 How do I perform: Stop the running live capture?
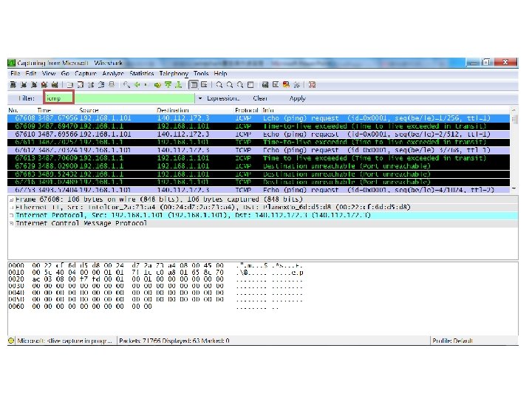(44, 85)
